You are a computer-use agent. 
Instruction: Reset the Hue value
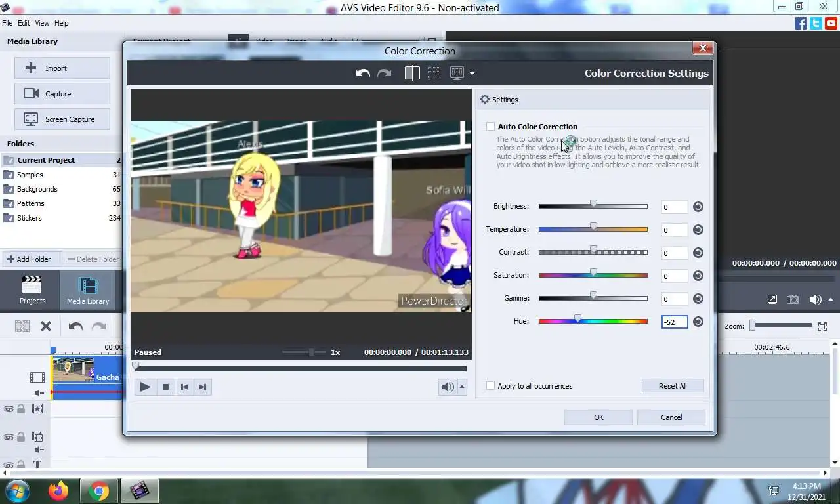tap(698, 322)
